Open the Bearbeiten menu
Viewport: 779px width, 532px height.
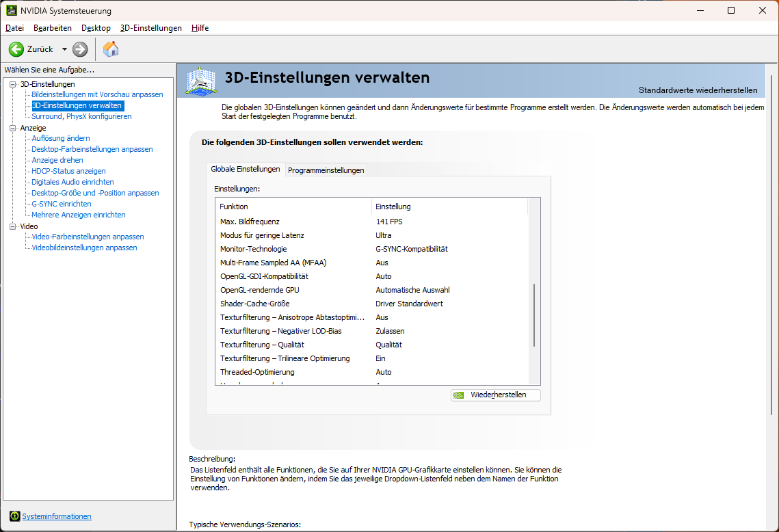click(53, 28)
